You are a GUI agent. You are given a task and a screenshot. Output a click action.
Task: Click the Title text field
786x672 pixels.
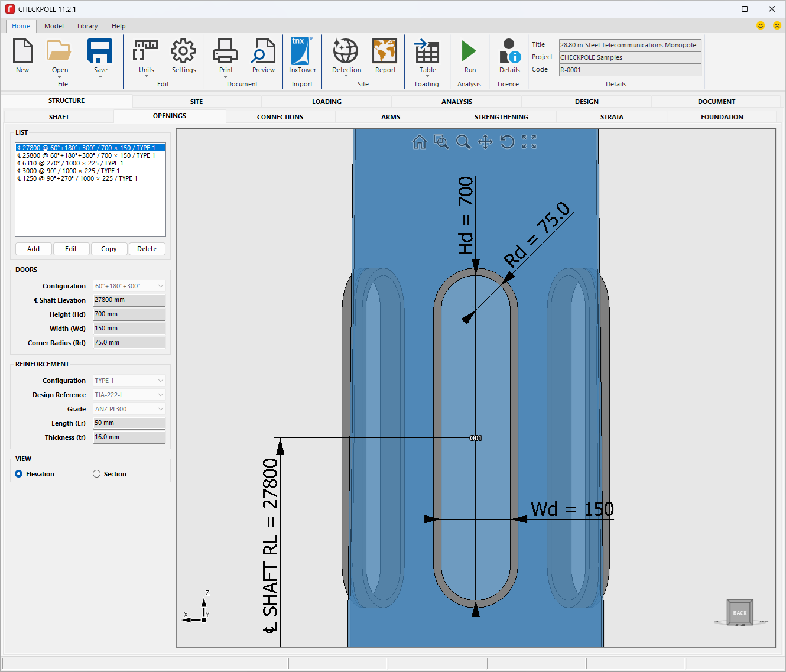tap(630, 45)
